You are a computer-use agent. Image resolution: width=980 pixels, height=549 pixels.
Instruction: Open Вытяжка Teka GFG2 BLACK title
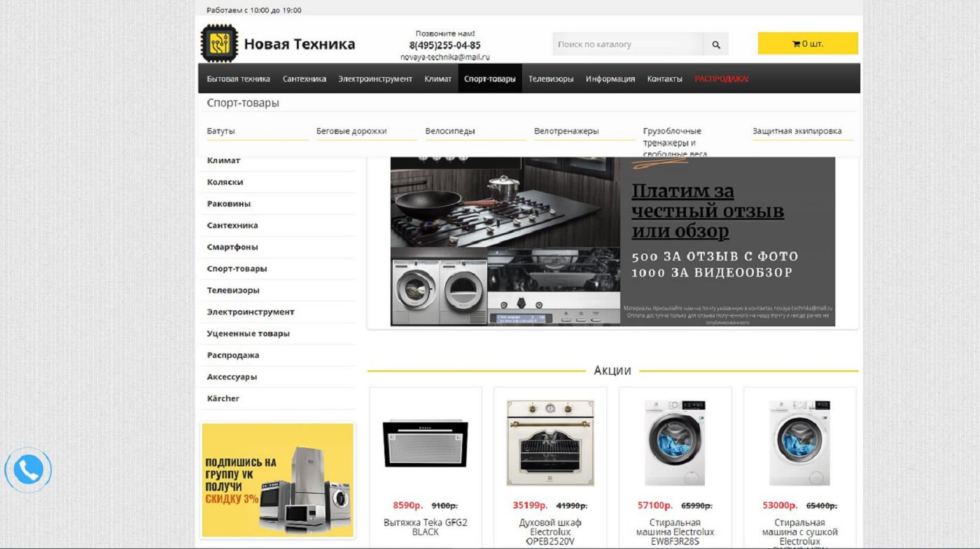coord(426,527)
